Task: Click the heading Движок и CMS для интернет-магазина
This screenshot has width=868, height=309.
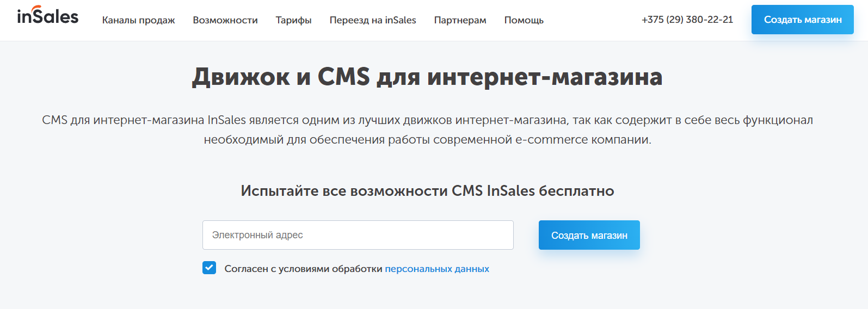Action: (427, 77)
